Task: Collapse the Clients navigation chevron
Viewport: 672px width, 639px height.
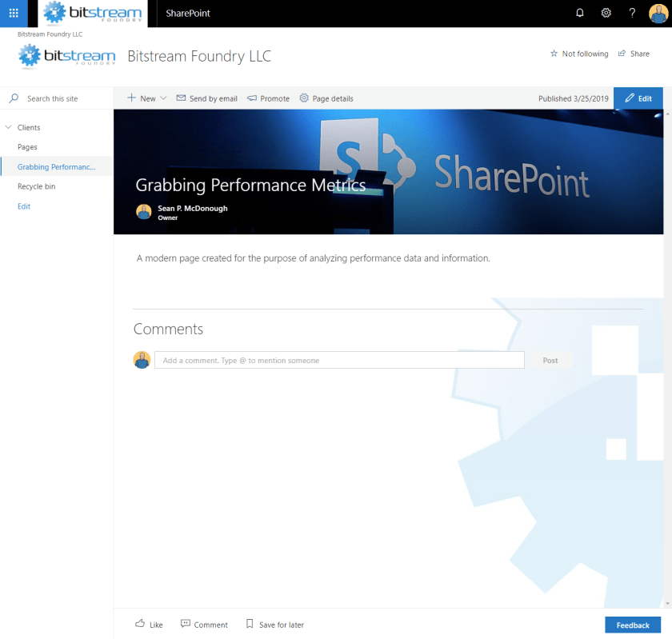Action: [8, 127]
